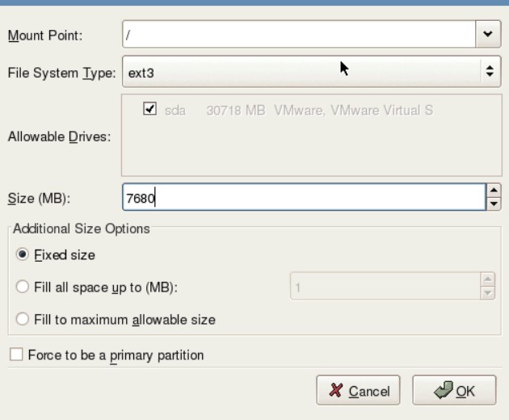The image size is (509, 420).
Task: Increase Size (MB) with up arrow
Action: 494,190
